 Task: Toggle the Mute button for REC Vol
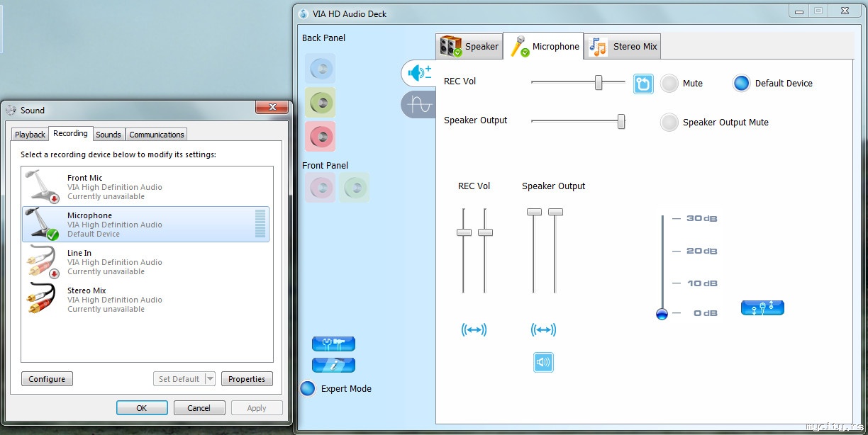pos(669,84)
